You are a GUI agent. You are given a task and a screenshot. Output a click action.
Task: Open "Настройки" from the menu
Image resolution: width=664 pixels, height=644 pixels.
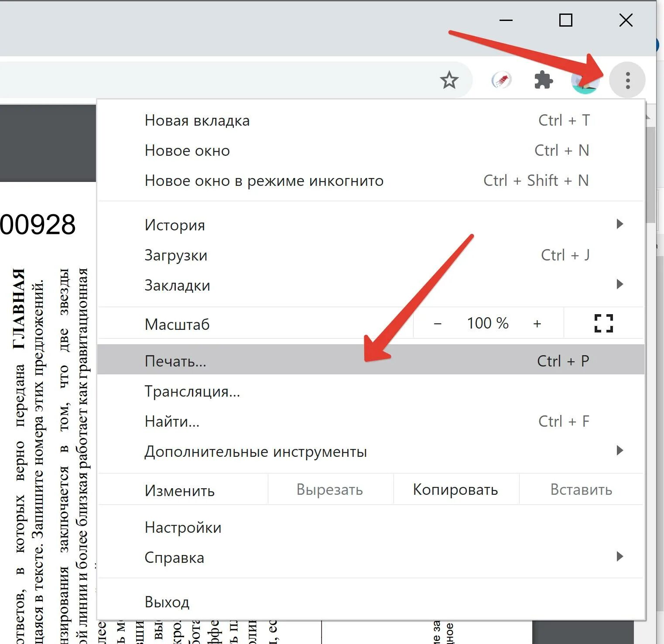(x=370, y=528)
